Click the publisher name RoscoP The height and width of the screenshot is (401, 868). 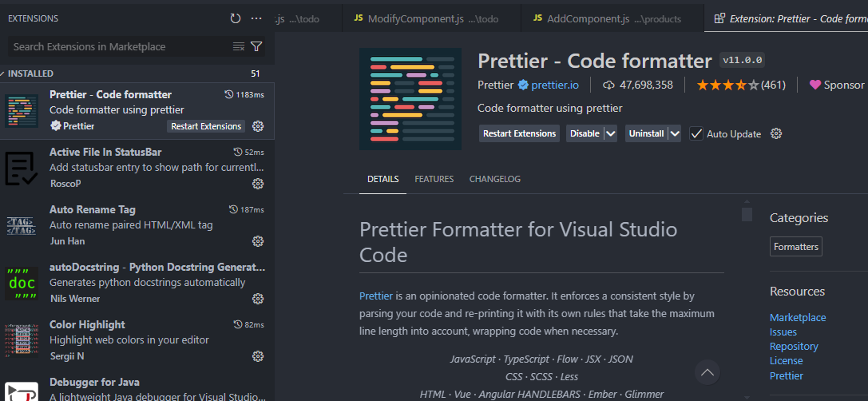(x=65, y=184)
